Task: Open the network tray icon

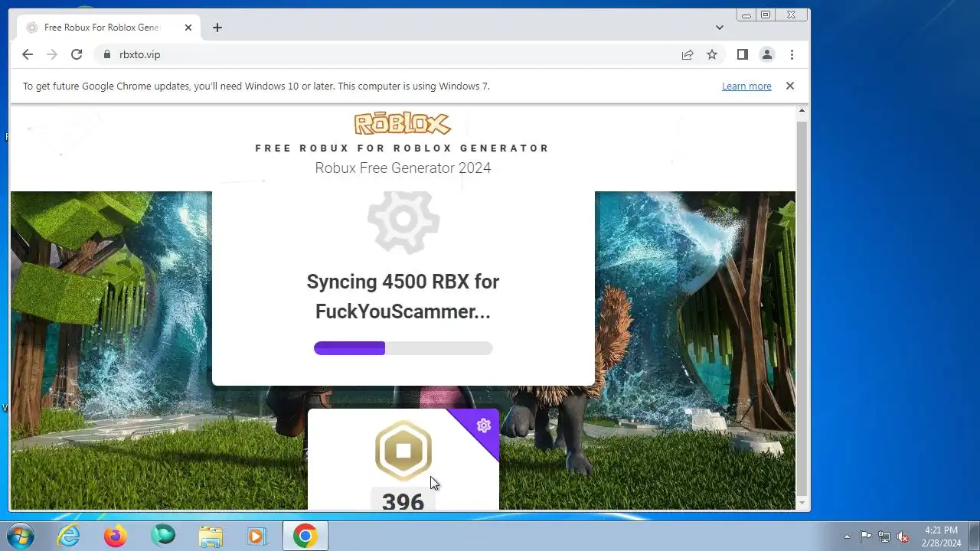Action: click(x=884, y=536)
